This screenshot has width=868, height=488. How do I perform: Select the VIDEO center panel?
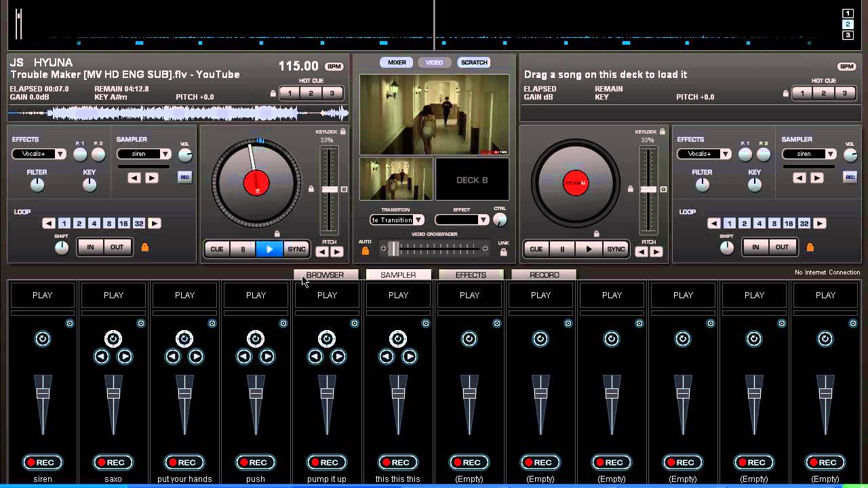pos(434,62)
